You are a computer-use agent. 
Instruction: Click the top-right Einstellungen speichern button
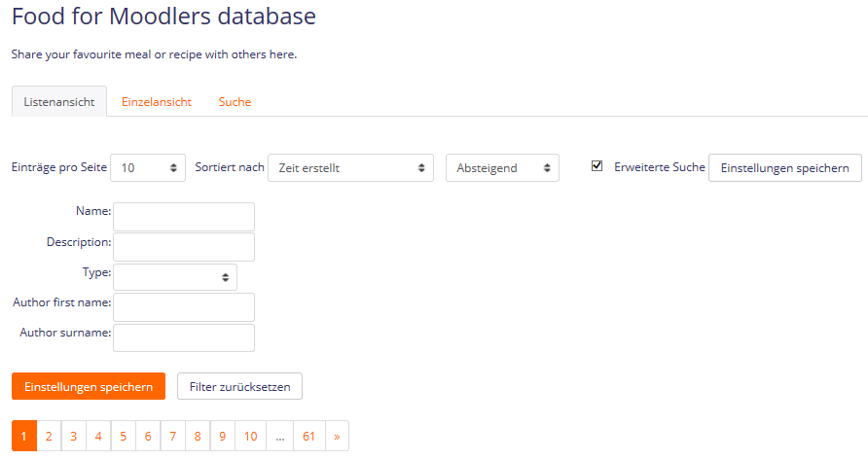coord(784,167)
